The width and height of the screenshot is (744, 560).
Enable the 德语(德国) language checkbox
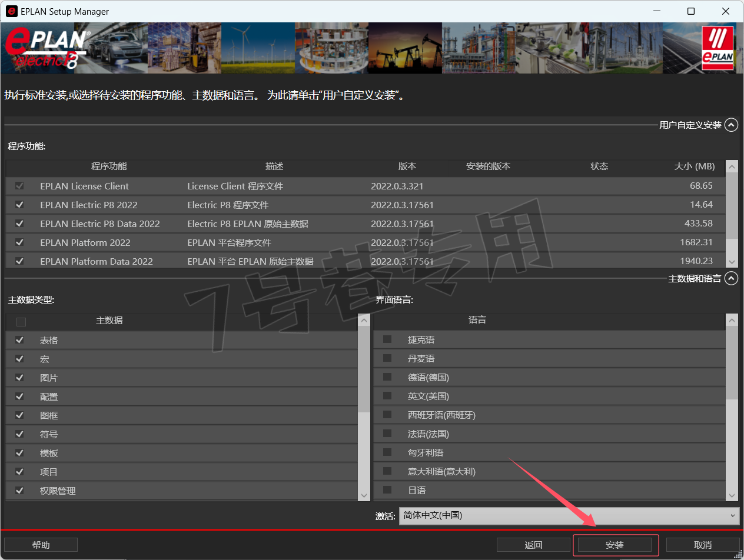(x=387, y=377)
